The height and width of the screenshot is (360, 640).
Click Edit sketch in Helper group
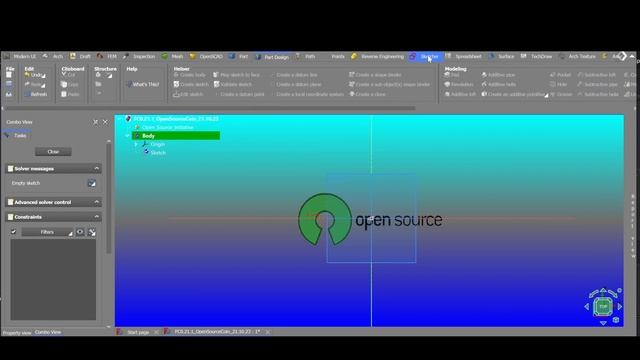(188, 94)
